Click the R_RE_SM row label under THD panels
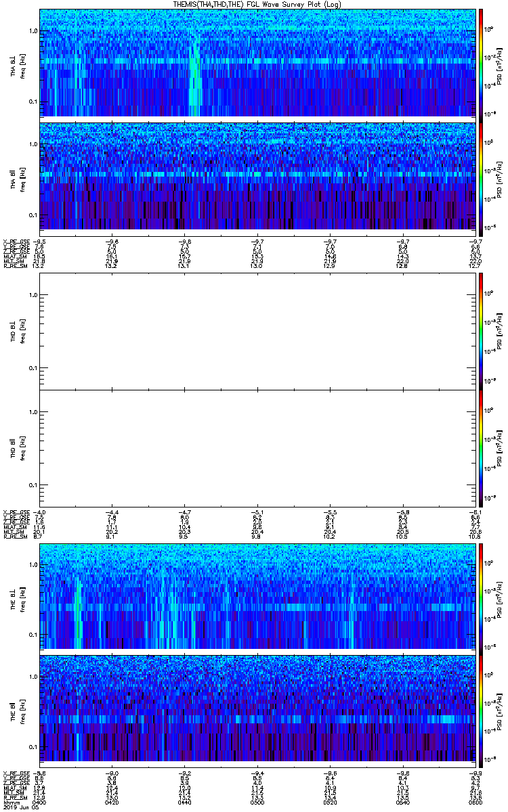508x812 pixels. pyautogui.click(x=15, y=537)
